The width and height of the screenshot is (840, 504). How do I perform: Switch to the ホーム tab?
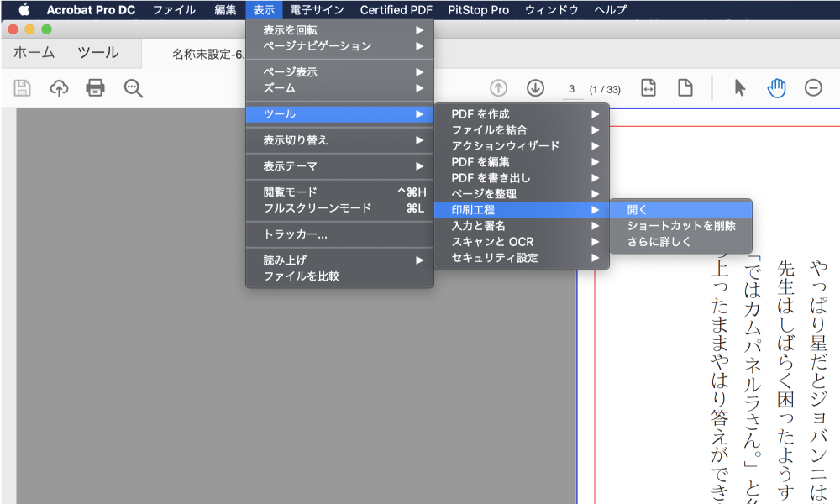[34, 52]
